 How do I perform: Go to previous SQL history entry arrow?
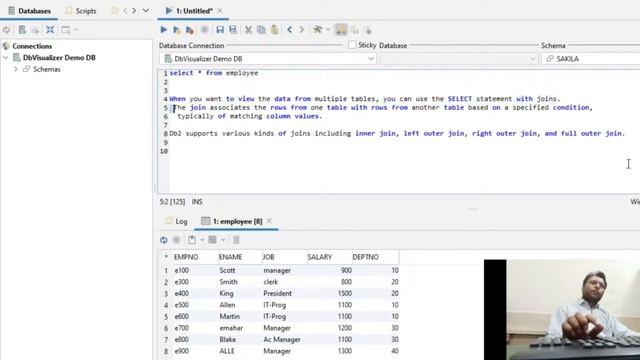tap(289, 30)
